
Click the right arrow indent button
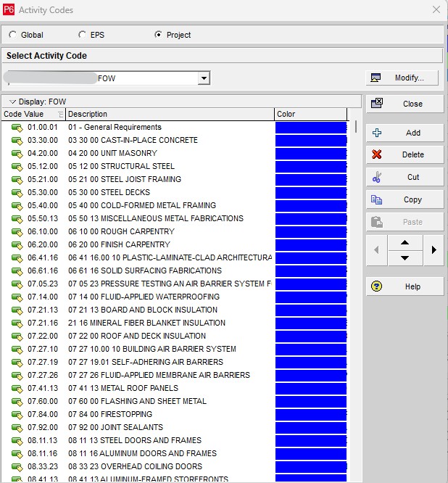pyautogui.click(x=434, y=250)
